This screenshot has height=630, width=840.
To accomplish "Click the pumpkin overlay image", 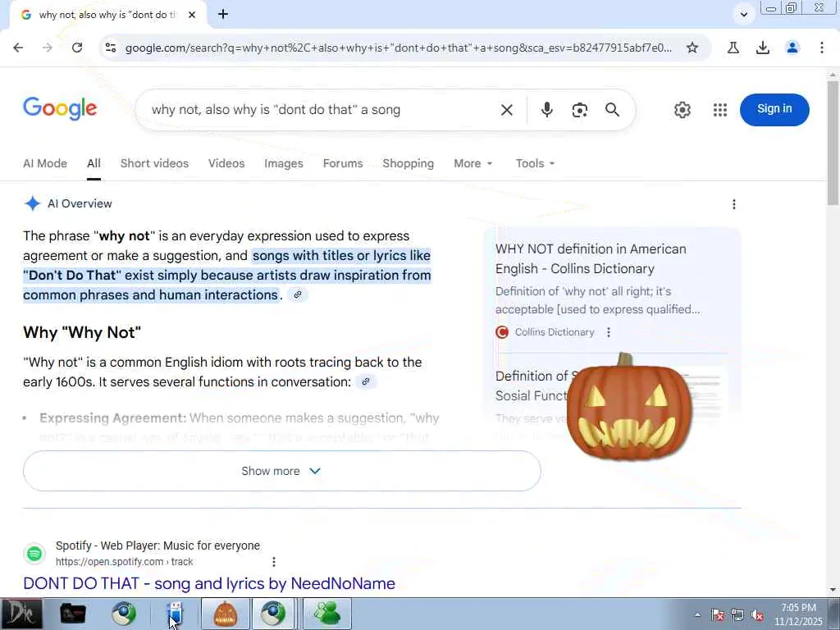I will coord(628,409).
